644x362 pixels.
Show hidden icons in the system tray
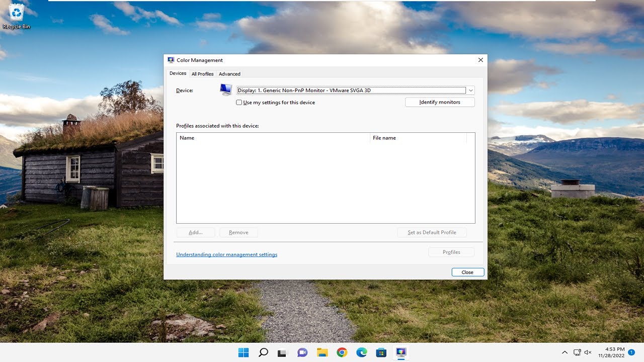(x=565, y=352)
